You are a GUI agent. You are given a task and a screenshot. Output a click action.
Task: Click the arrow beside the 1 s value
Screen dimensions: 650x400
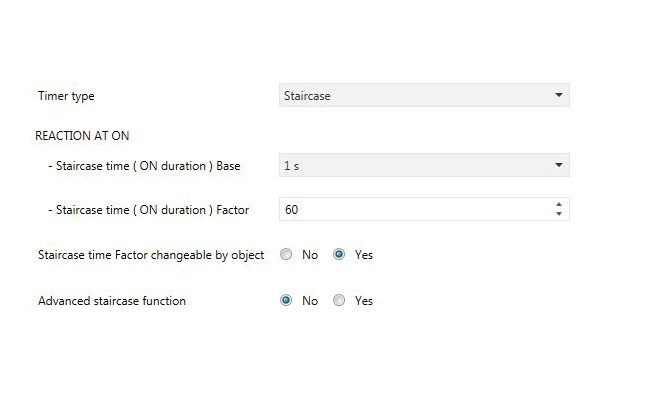click(x=558, y=165)
